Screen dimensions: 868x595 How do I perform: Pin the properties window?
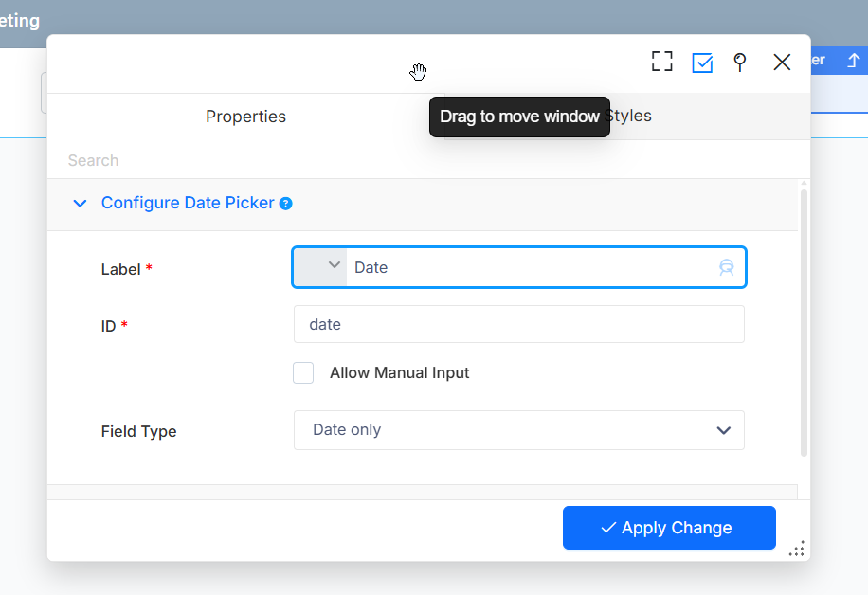click(x=740, y=63)
